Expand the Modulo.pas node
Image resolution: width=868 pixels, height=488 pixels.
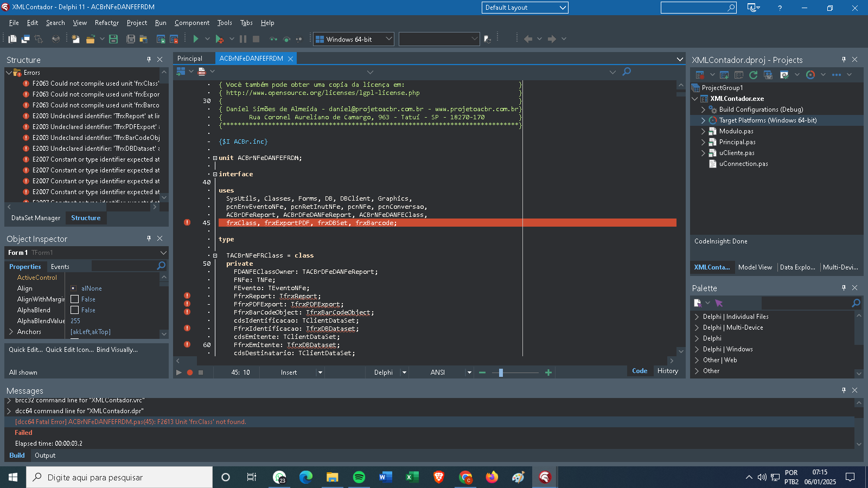coord(704,131)
